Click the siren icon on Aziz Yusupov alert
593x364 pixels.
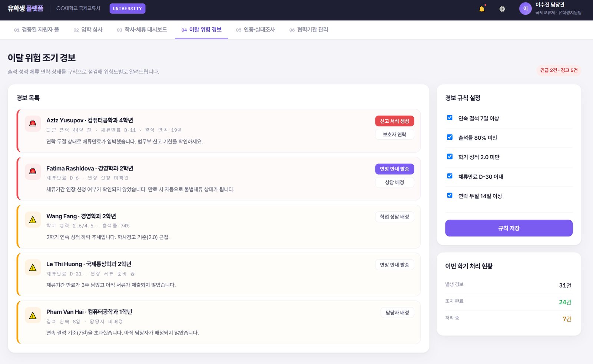(33, 123)
